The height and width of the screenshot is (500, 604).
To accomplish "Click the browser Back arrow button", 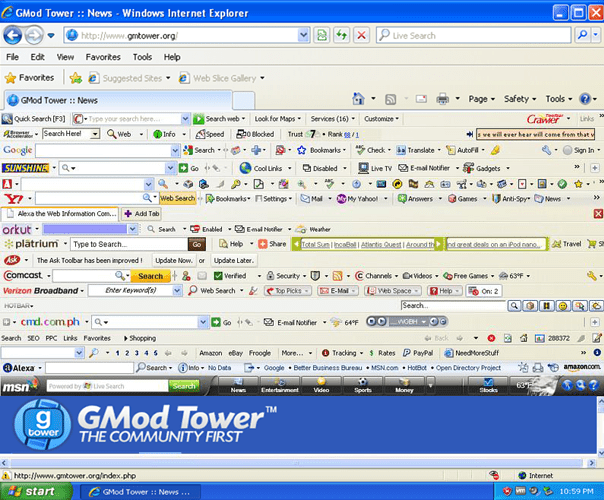I will coord(13,35).
